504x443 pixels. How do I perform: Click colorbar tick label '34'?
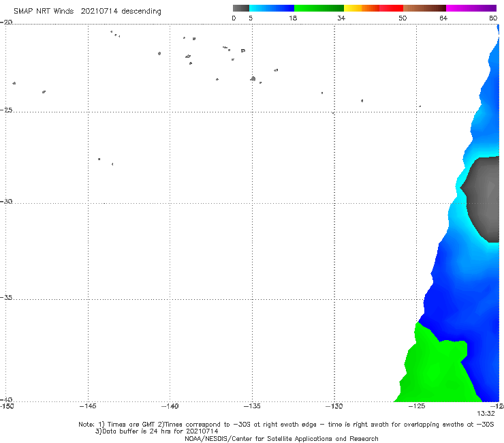(x=341, y=18)
